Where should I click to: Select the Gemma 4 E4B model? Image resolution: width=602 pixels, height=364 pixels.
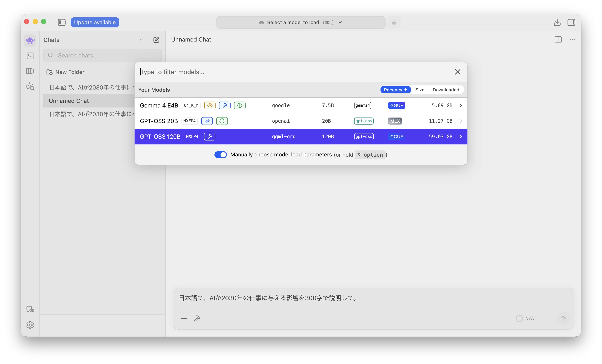[301, 105]
